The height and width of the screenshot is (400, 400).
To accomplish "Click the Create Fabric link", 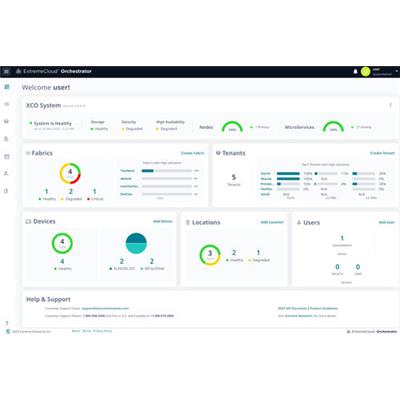I will (x=192, y=153).
